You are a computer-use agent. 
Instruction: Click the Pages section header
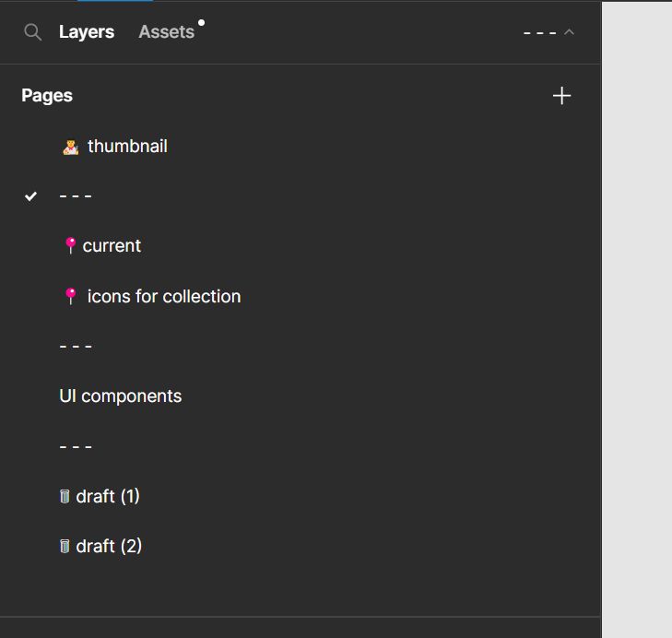pyautogui.click(x=47, y=96)
